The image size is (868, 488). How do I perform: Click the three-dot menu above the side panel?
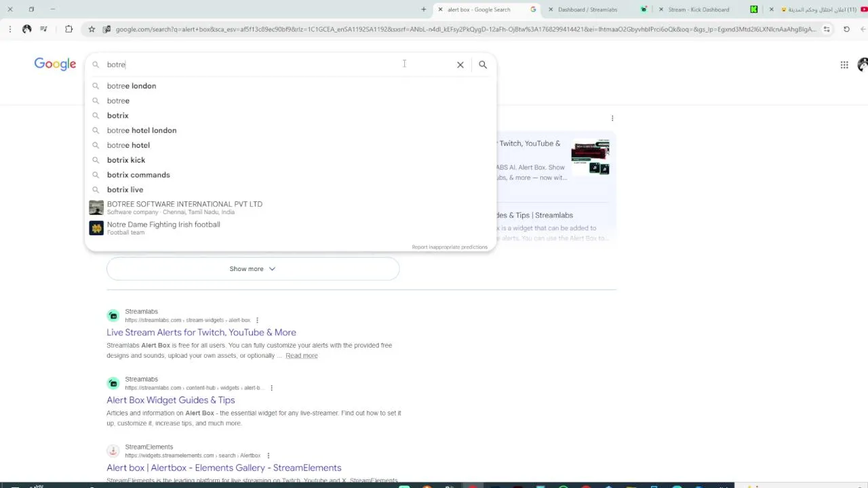[x=612, y=118]
